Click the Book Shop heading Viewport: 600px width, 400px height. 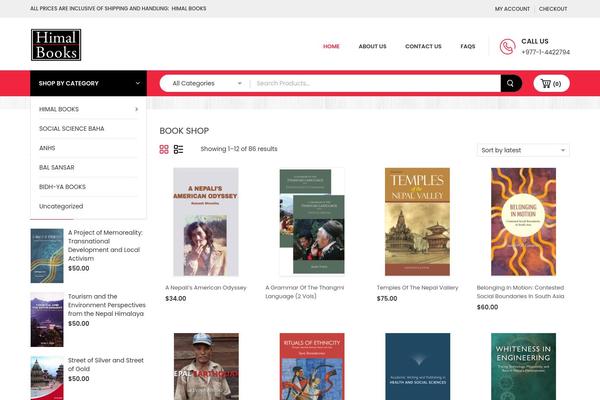pos(184,131)
